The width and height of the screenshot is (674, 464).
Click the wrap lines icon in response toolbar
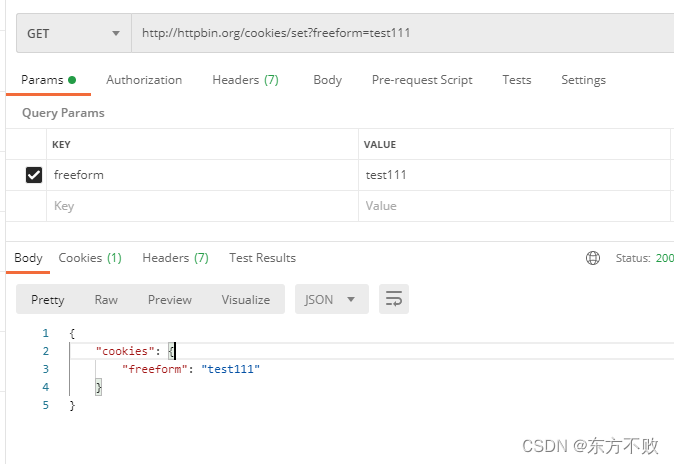394,299
